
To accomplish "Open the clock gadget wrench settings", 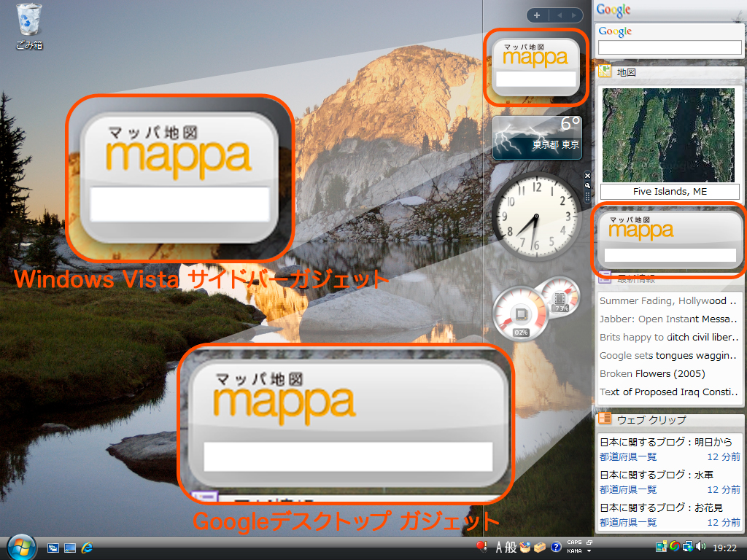I will point(587,185).
